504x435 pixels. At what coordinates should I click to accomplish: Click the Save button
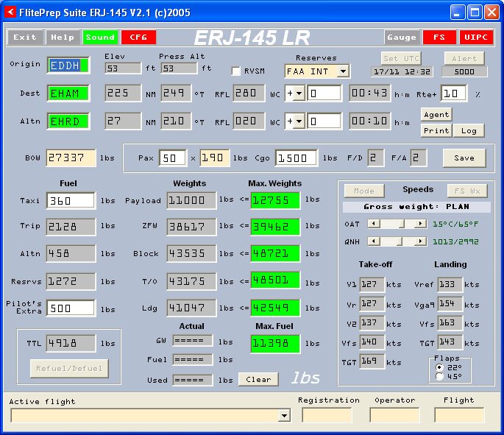[464, 158]
